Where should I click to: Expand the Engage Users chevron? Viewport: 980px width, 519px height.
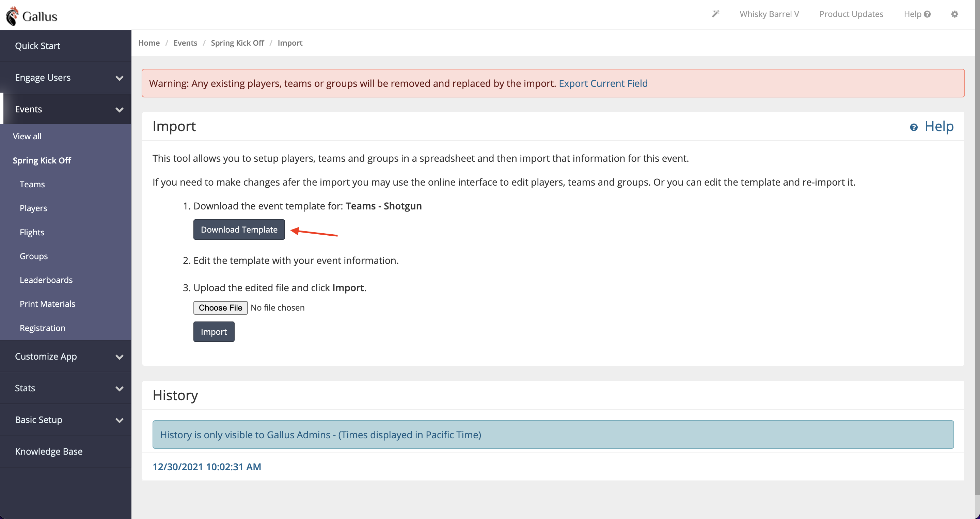click(120, 78)
